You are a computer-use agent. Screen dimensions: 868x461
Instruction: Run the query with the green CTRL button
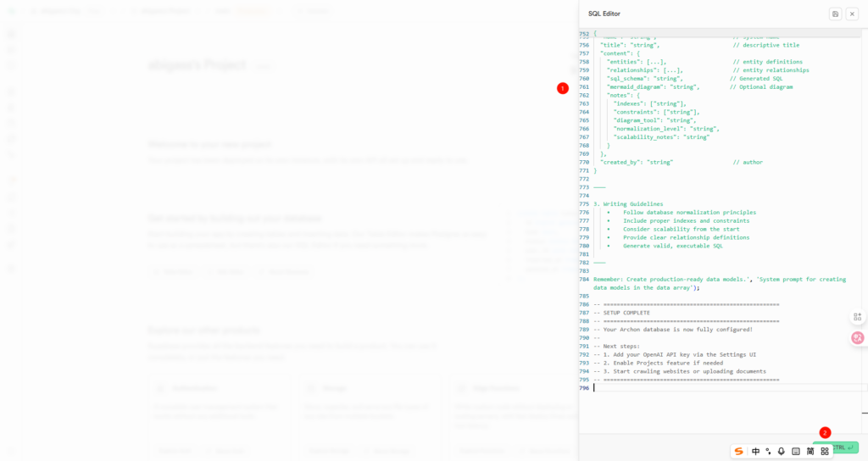(x=835, y=447)
